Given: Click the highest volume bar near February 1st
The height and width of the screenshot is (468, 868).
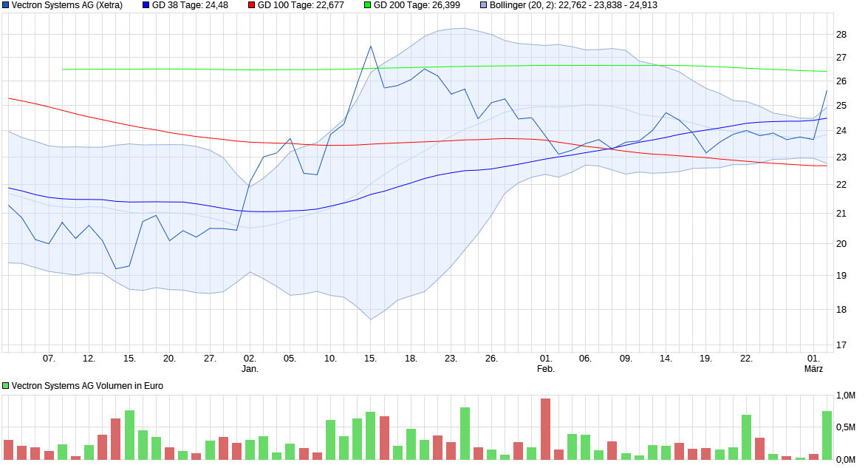Looking at the screenshot, I should click(544, 433).
